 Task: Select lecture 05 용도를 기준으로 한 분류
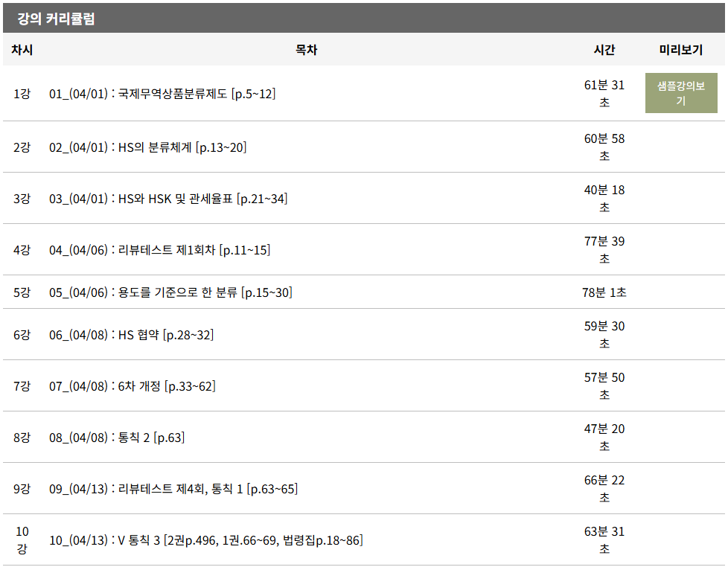[x=170, y=292]
